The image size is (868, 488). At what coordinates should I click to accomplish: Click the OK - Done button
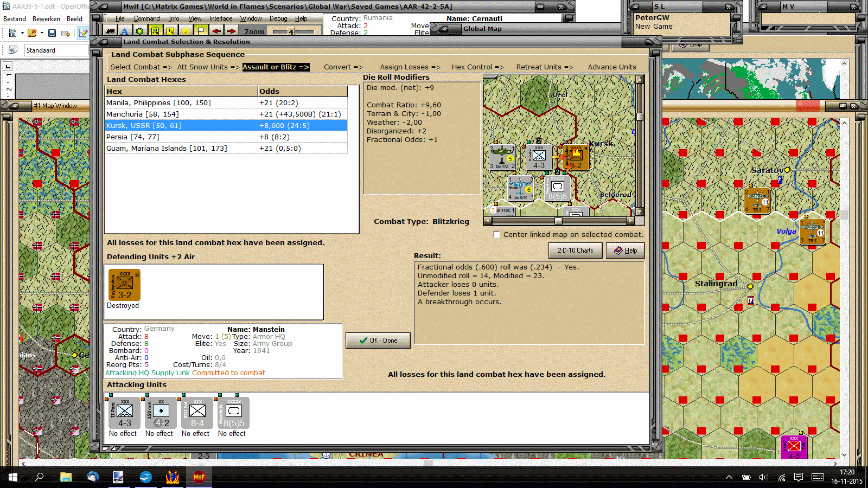378,341
